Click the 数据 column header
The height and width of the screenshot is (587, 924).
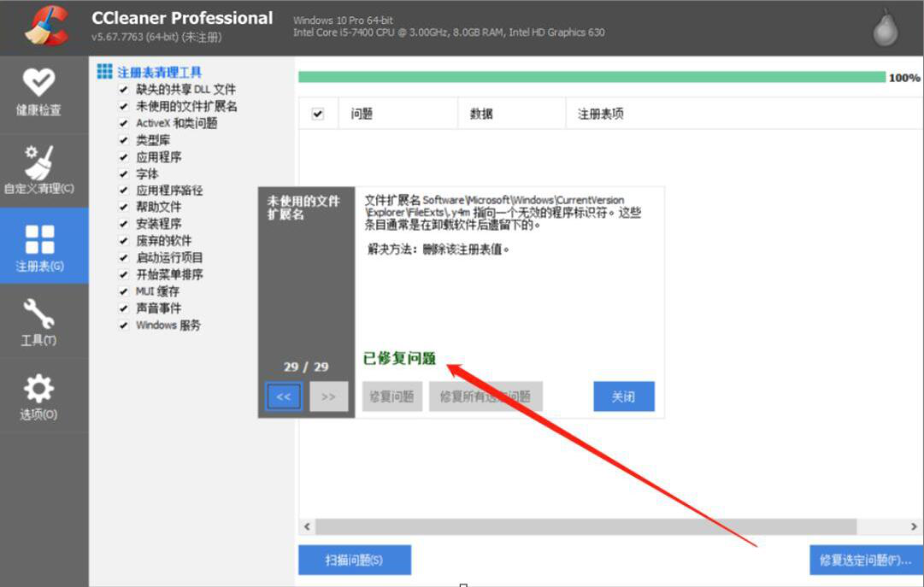511,114
